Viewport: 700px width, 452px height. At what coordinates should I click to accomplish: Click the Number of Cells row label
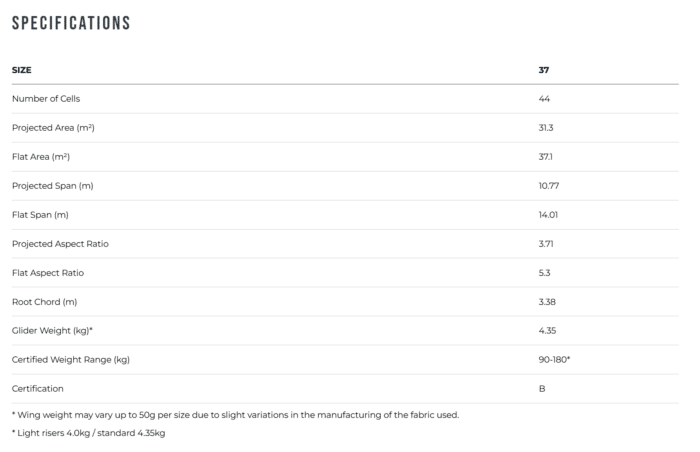coord(45,99)
